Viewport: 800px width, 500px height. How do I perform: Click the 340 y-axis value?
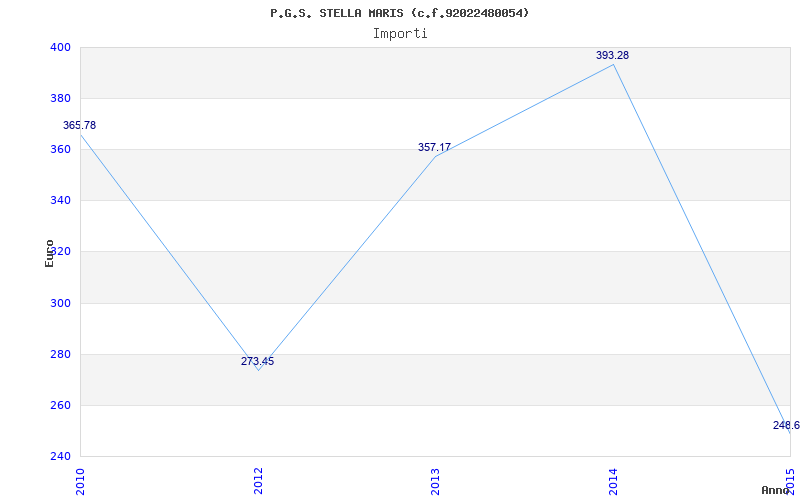[x=60, y=201]
